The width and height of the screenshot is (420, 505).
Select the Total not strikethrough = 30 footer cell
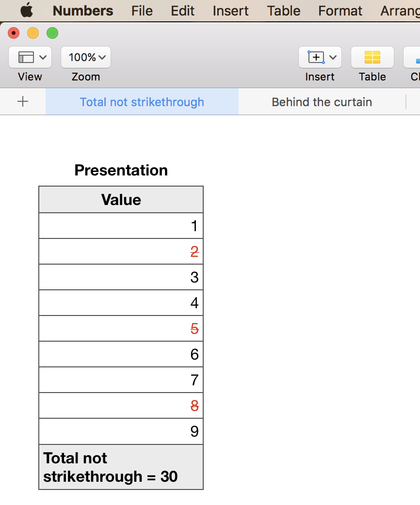point(121,467)
